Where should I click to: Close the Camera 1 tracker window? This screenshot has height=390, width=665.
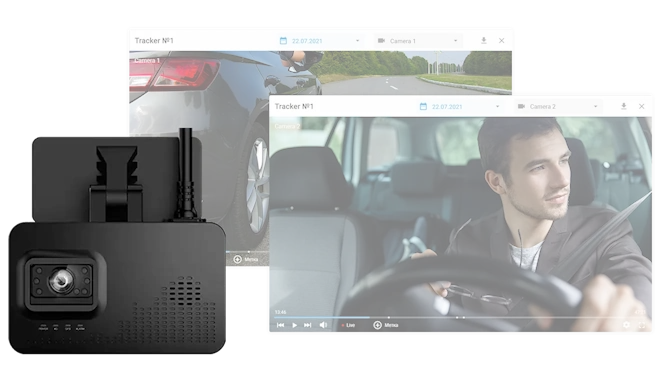(x=502, y=41)
